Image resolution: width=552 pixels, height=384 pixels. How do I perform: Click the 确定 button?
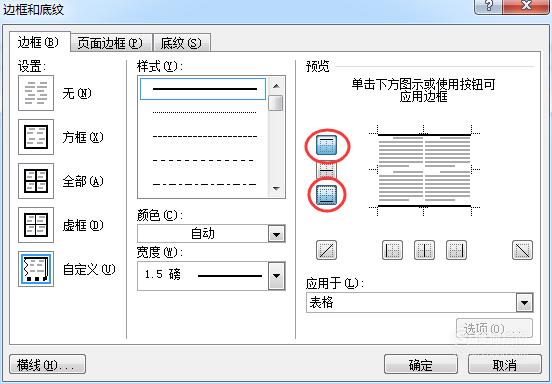tap(421, 364)
